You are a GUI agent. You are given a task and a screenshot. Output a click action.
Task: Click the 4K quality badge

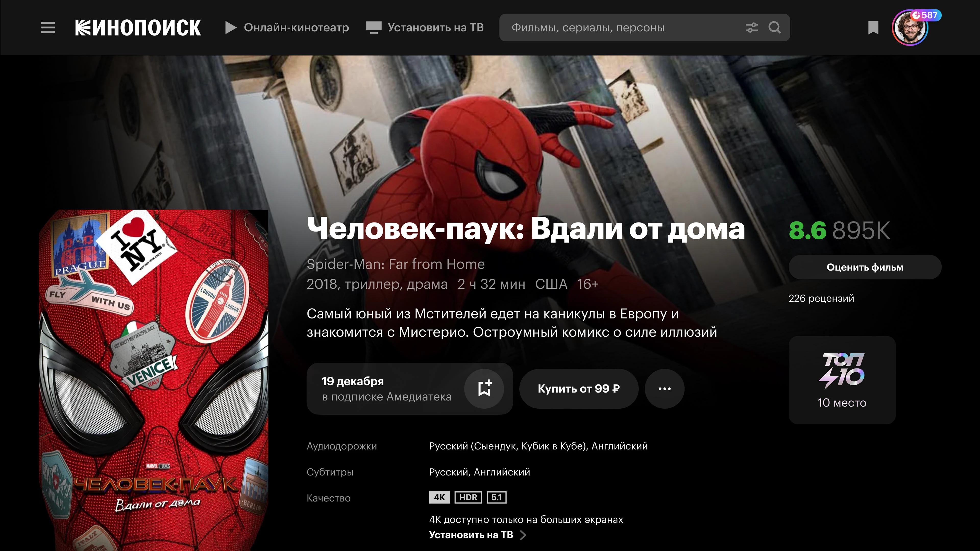pos(439,497)
